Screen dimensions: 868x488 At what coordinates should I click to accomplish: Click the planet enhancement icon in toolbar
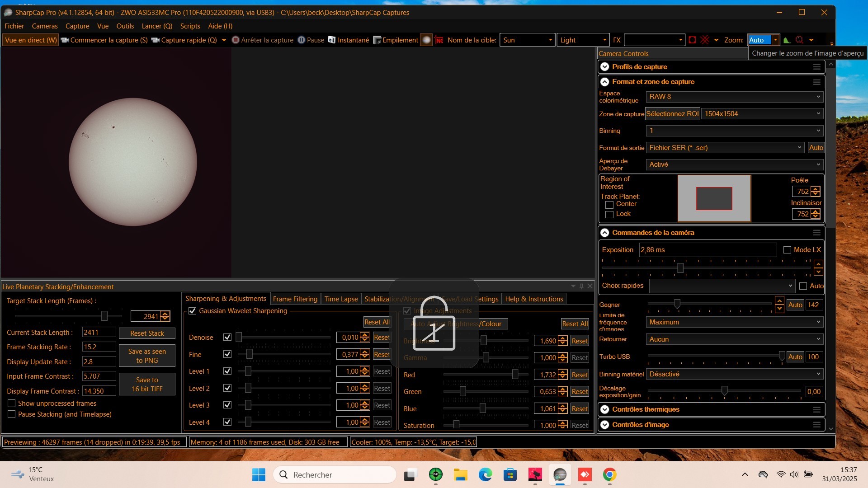(x=426, y=40)
